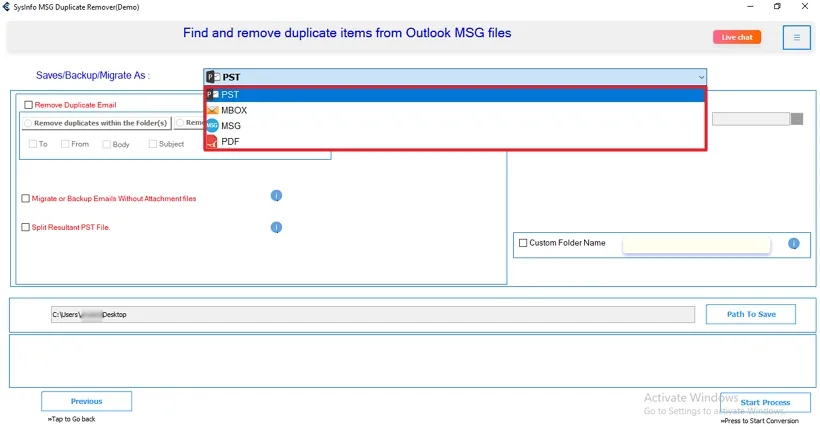
Task: Click info icon beside Custom Folder Name
Action: pos(793,244)
